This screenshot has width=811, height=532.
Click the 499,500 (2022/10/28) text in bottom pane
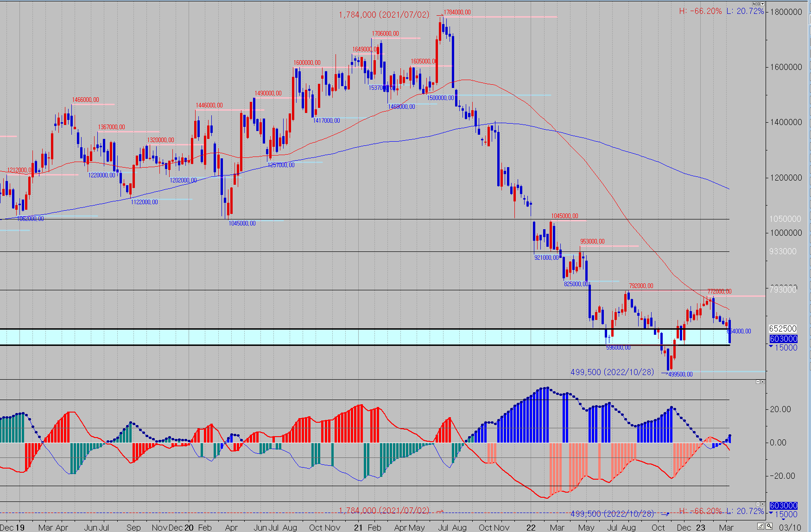(612, 514)
